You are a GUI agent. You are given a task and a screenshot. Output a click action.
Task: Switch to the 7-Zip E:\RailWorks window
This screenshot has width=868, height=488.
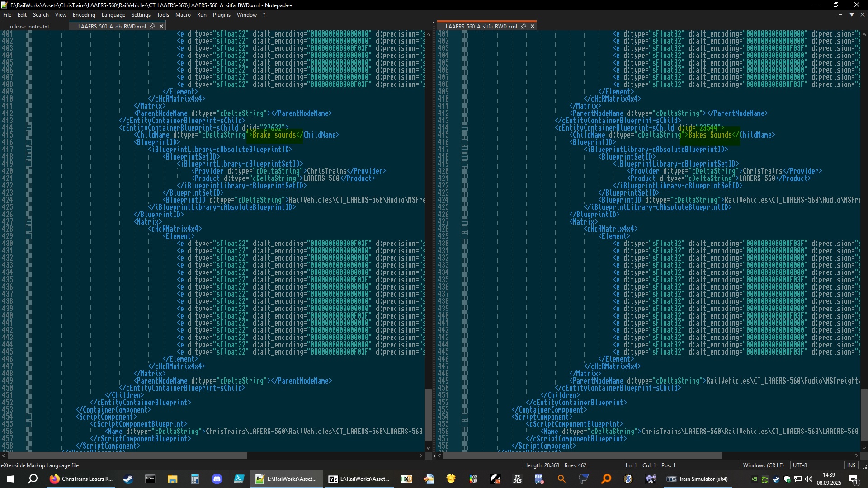coord(359,479)
